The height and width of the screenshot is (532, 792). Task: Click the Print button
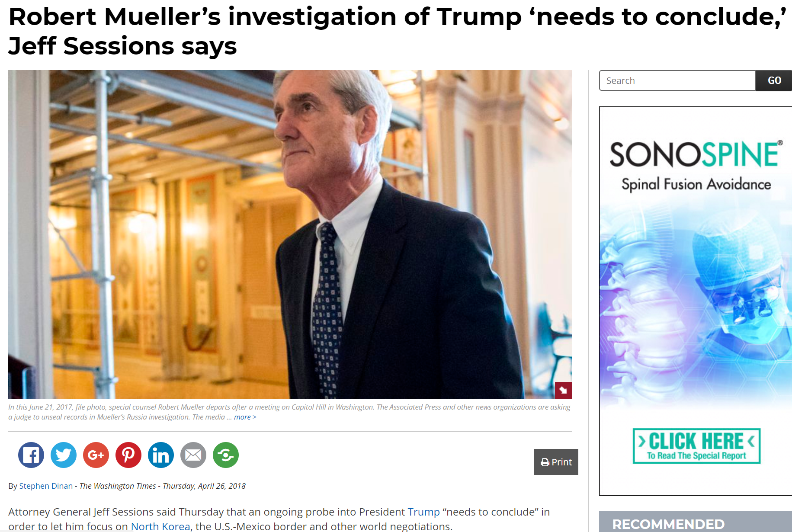556,462
